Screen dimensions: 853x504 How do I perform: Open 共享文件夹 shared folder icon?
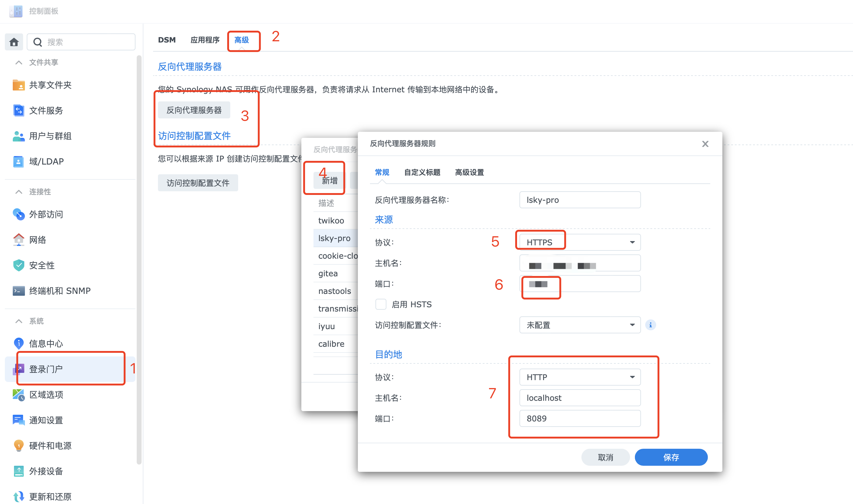(x=18, y=85)
